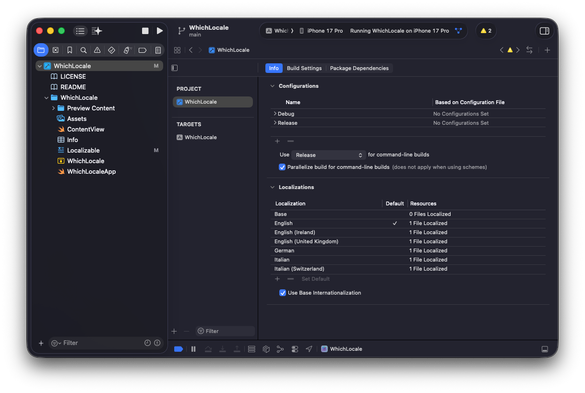The height and width of the screenshot is (393, 585).
Task: Toggle breakpoints in the debug bar
Action: tap(178, 349)
